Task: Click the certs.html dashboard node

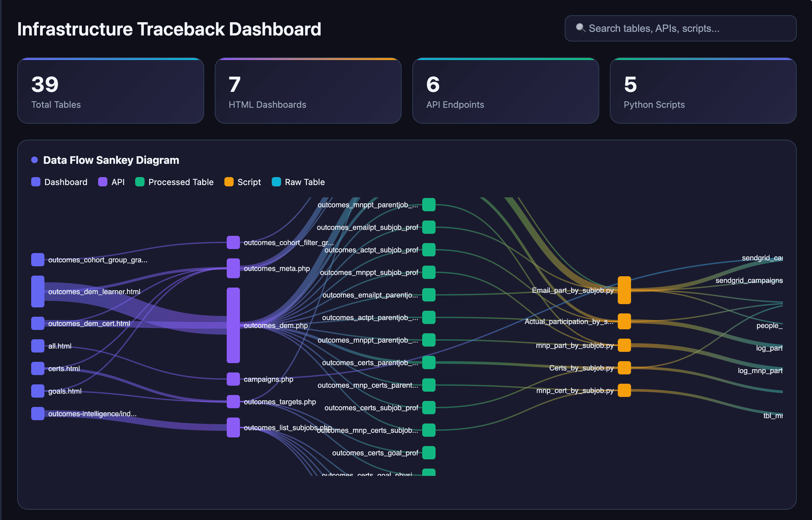Action: pos(38,368)
